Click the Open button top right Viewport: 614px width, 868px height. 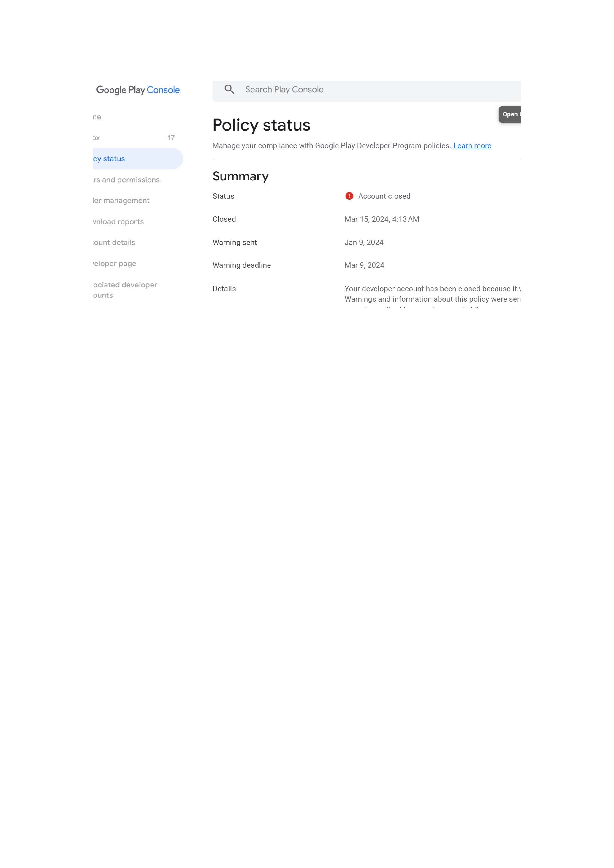[x=512, y=114]
